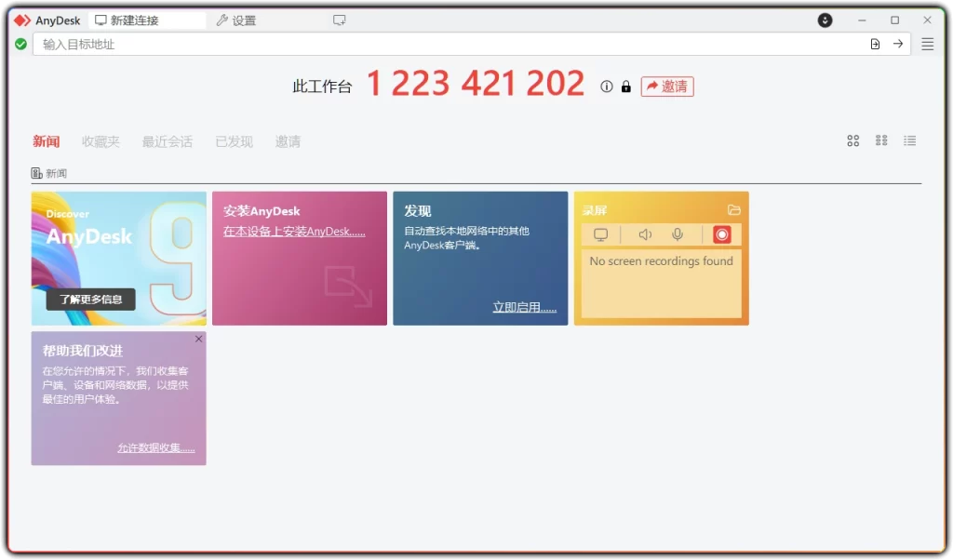The height and width of the screenshot is (560, 953).
Task: Toggle display capture in the 录屏 tile
Action: pos(600,234)
